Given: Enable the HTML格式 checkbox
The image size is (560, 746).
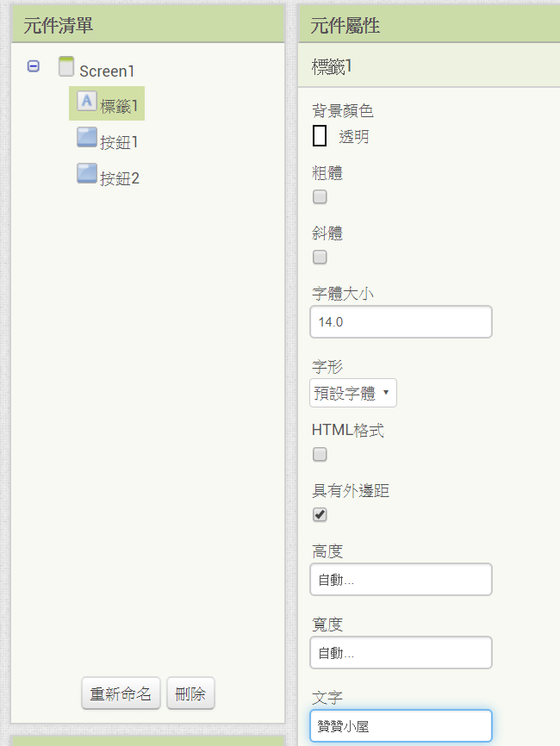Looking at the screenshot, I should [320, 454].
